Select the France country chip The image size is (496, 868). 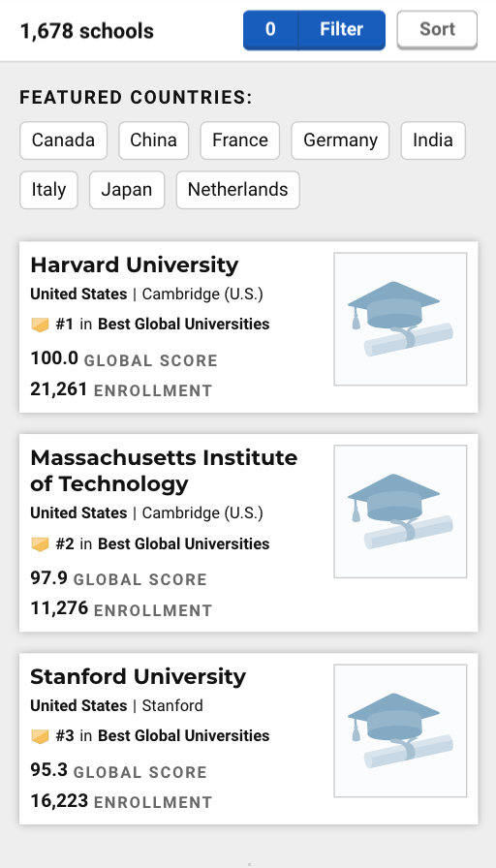pyautogui.click(x=239, y=140)
